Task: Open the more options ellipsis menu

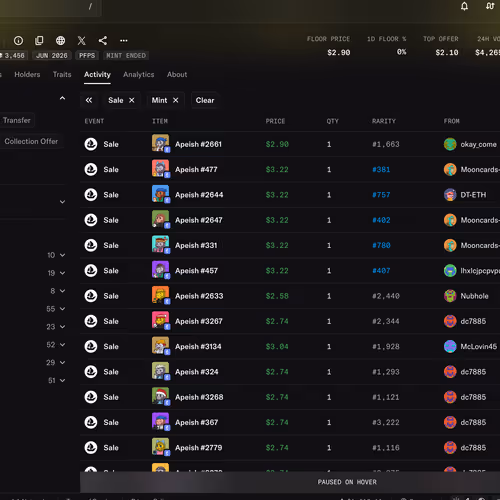Action: pyautogui.click(x=124, y=41)
